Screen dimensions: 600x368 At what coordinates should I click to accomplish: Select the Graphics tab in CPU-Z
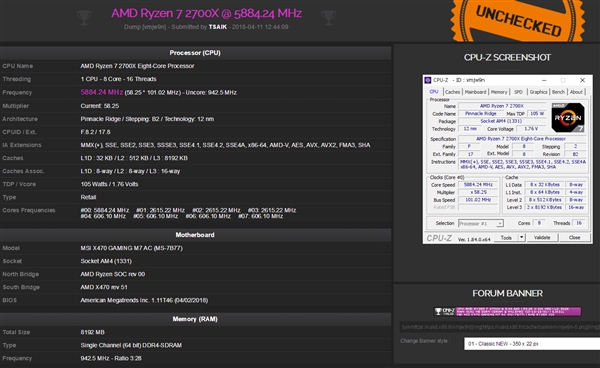(538, 92)
